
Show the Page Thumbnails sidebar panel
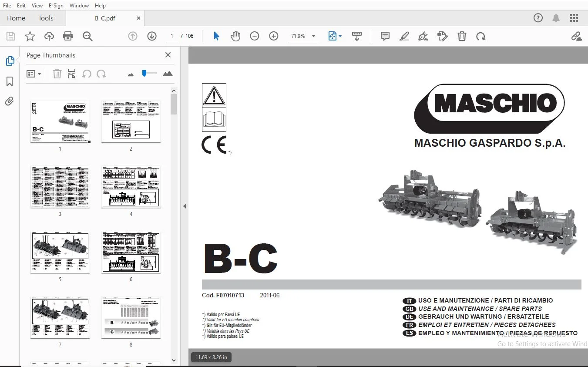click(10, 61)
